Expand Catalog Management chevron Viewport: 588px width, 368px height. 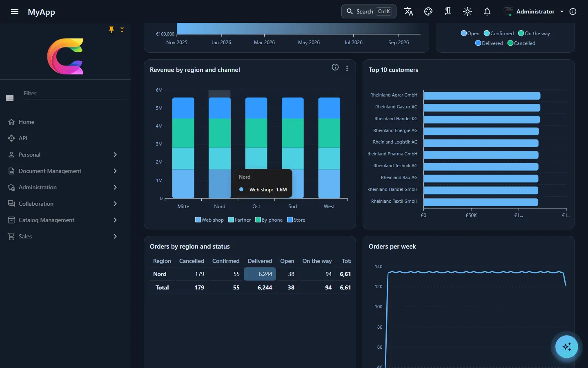[115, 220]
